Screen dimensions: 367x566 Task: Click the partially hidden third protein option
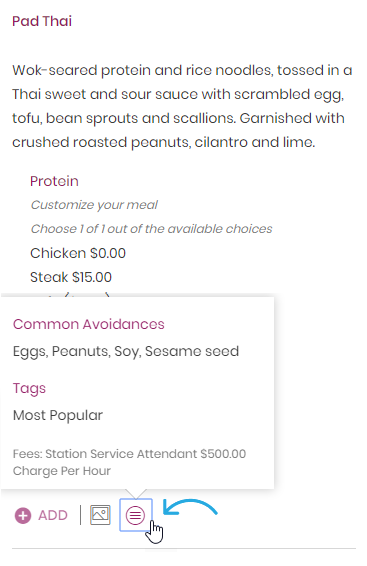pyautogui.click(x=70, y=295)
